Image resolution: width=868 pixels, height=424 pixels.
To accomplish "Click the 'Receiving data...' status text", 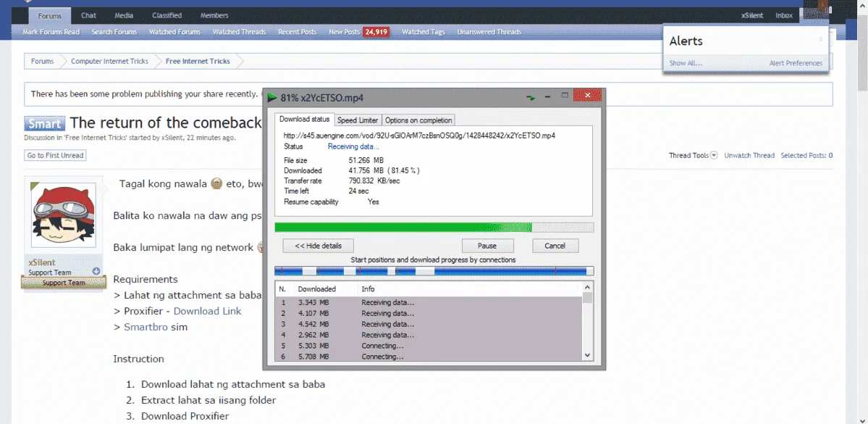I will [x=354, y=147].
